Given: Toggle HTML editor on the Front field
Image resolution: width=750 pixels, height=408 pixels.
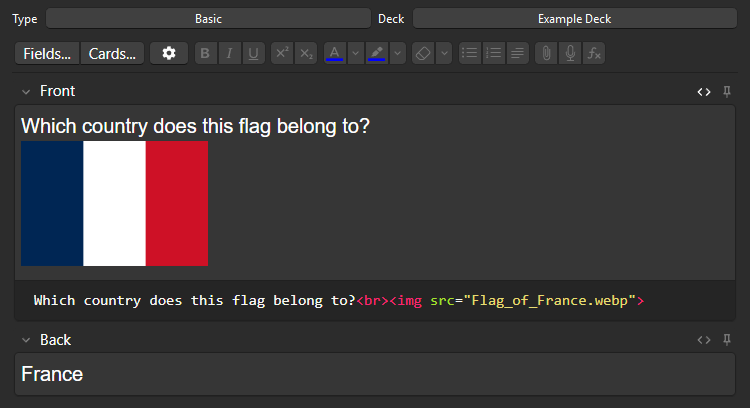Looking at the screenshot, I should [x=704, y=91].
